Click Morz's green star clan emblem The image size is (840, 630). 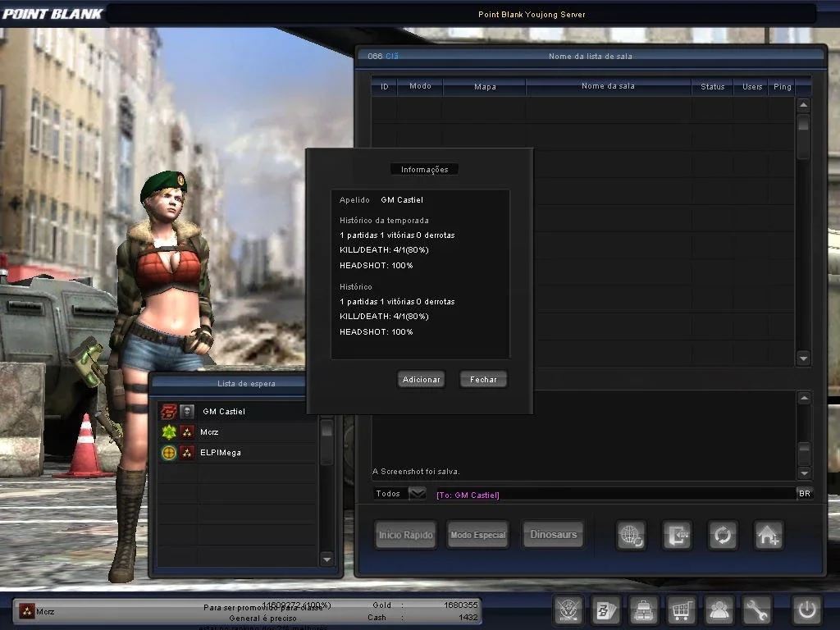click(x=169, y=431)
